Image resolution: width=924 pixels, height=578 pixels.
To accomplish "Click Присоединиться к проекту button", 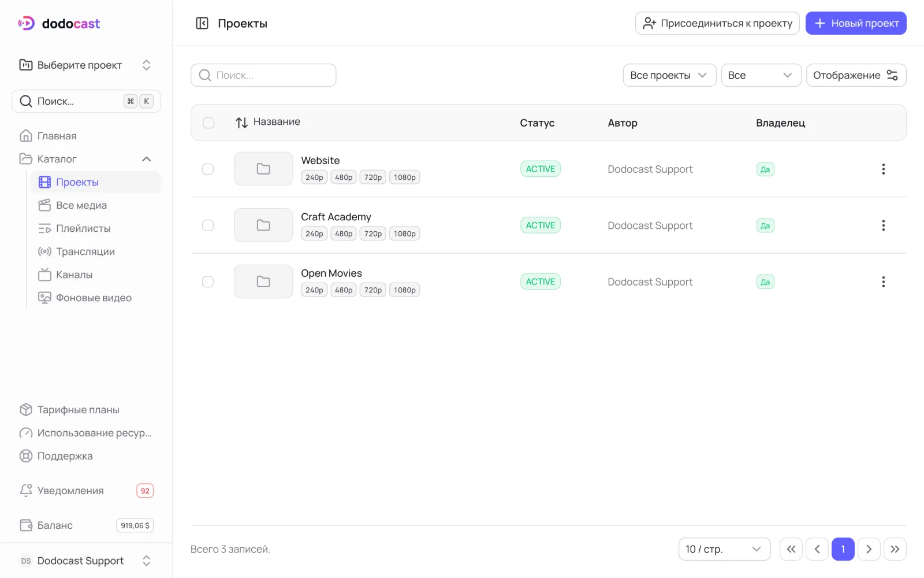I will pos(717,23).
